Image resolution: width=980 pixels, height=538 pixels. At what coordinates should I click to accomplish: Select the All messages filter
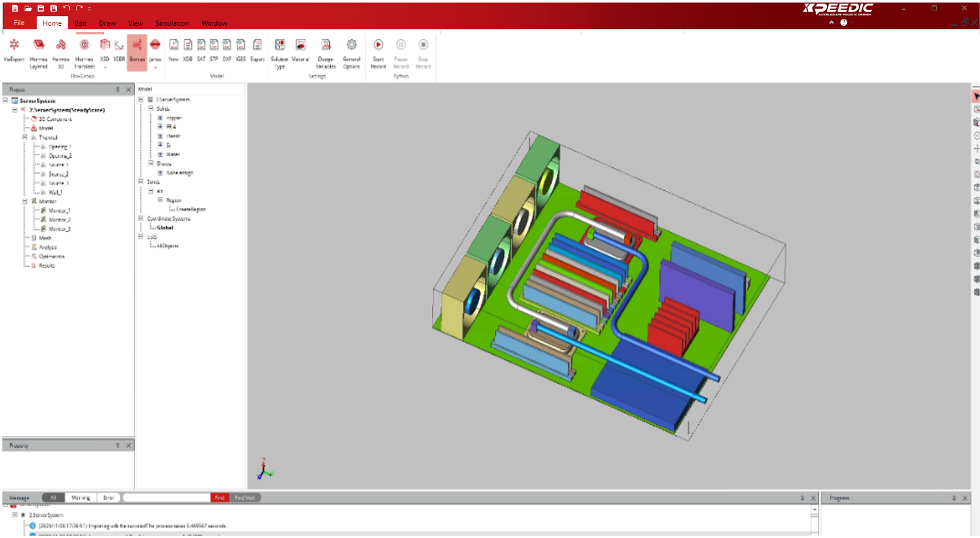[53, 498]
